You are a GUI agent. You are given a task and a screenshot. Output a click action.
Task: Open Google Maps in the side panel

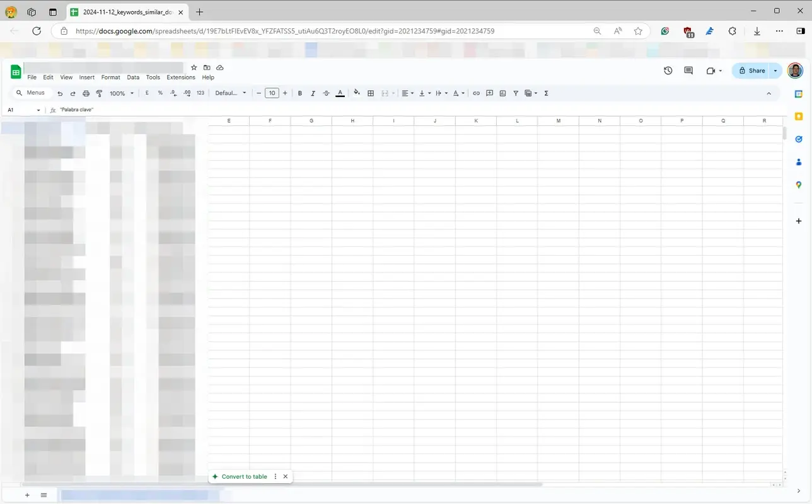799,185
